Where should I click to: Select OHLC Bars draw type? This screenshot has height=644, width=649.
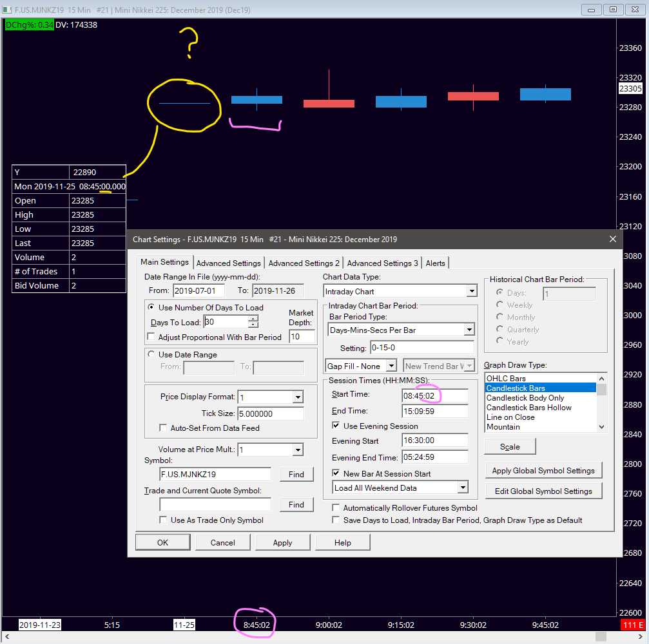(540, 378)
